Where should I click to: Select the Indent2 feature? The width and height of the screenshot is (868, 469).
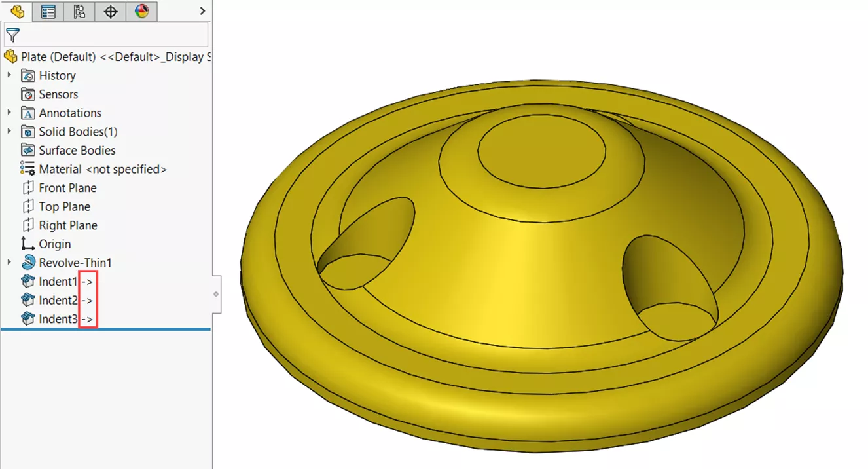[58, 300]
